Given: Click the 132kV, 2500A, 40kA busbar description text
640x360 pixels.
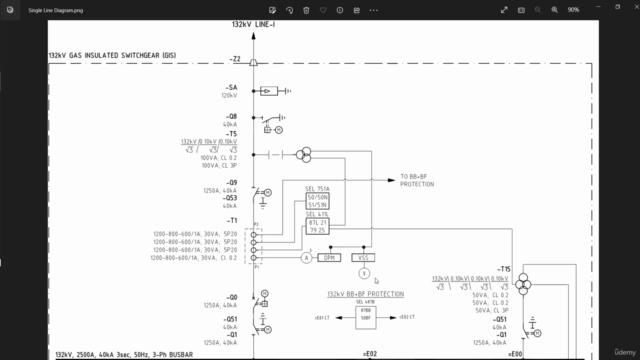Looking at the screenshot, I should [x=124, y=355].
